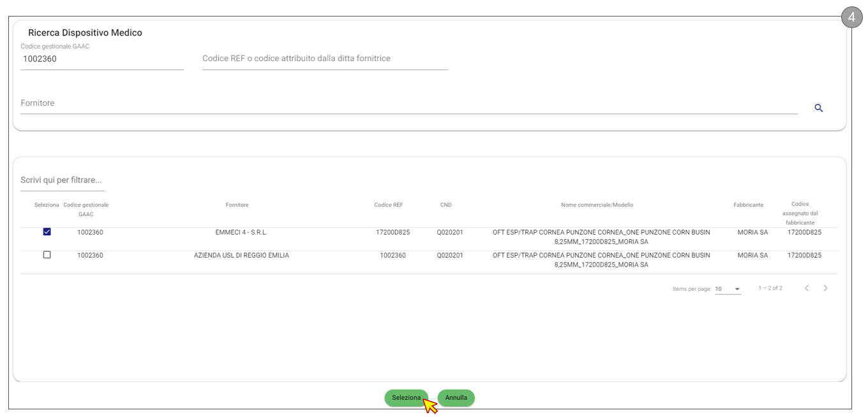Click the Nome commerciale/Modello column header

click(x=597, y=205)
